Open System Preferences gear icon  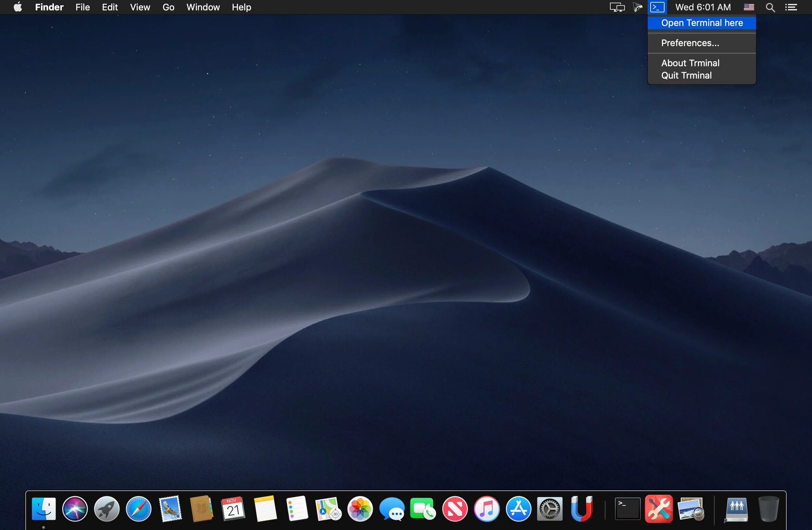550,509
